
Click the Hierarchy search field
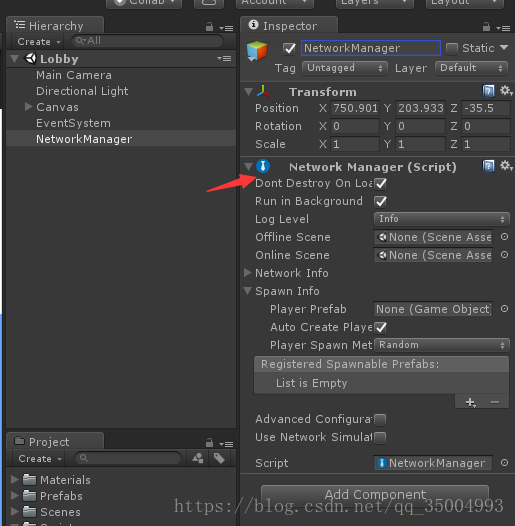[148, 41]
